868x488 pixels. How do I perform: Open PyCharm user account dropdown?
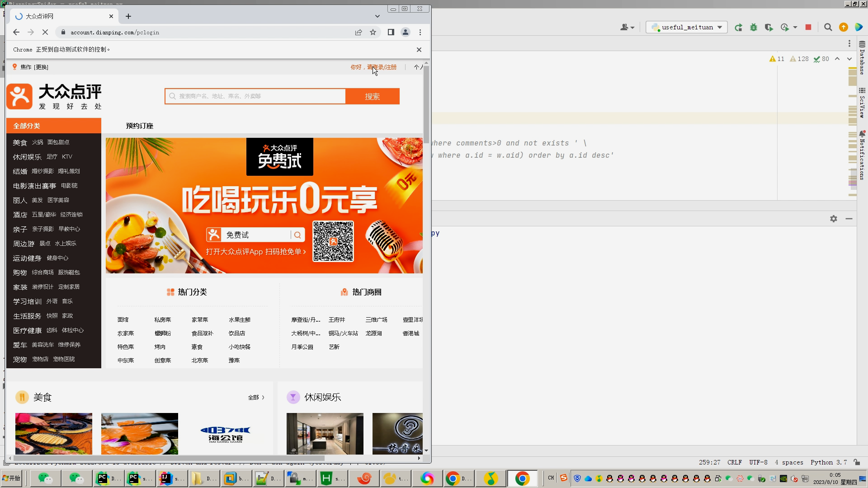coord(627,27)
